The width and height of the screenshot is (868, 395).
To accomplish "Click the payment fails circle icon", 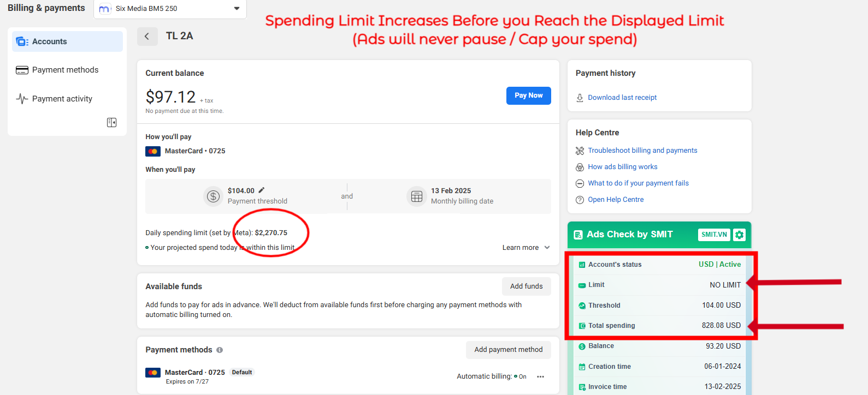I will pos(580,183).
